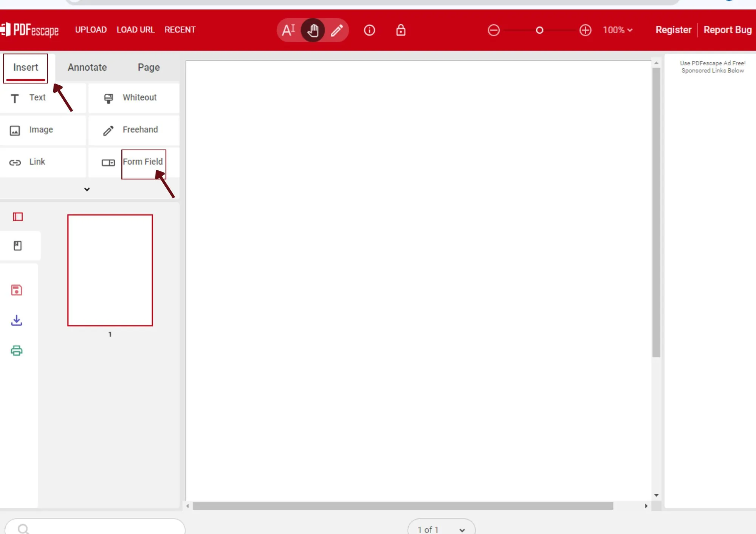Image resolution: width=756 pixels, height=534 pixels.
Task: Select the text selection tool (AI icon)
Action: (x=288, y=30)
